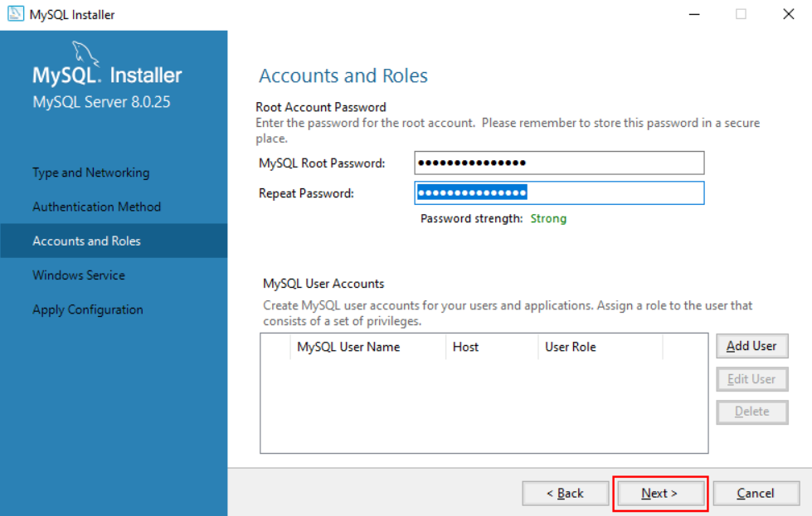Sort by MySQL User Name column header

click(367, 347)
